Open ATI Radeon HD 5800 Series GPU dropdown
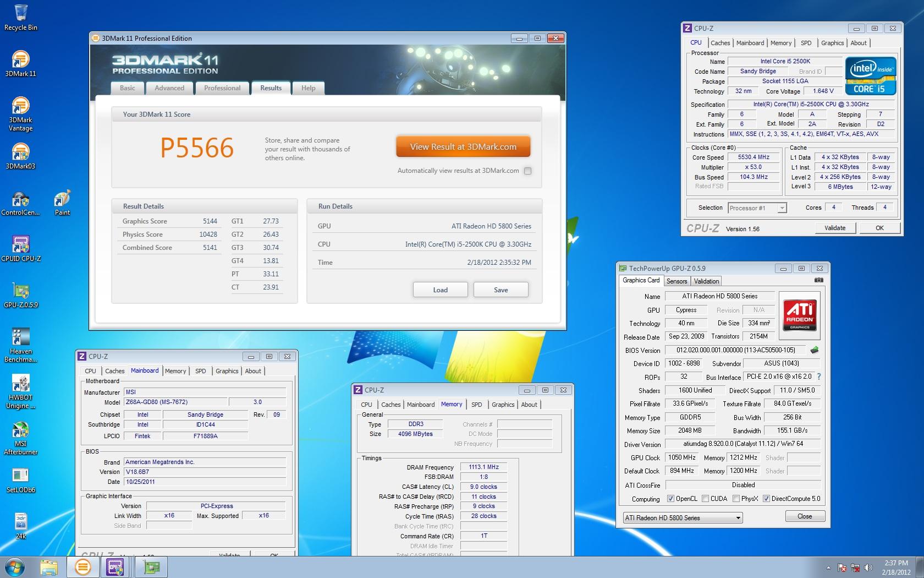This screenshot has height=578, width=924. click(x=683, y=518)
